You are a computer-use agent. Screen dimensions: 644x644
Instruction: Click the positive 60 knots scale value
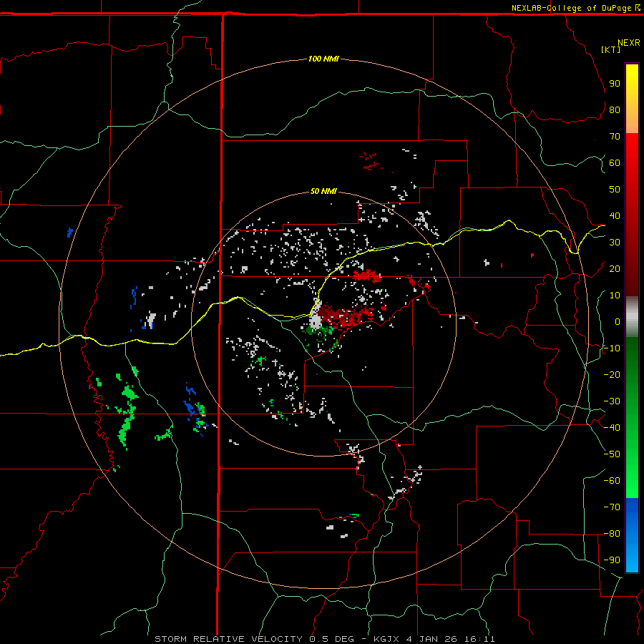(615, 162)
